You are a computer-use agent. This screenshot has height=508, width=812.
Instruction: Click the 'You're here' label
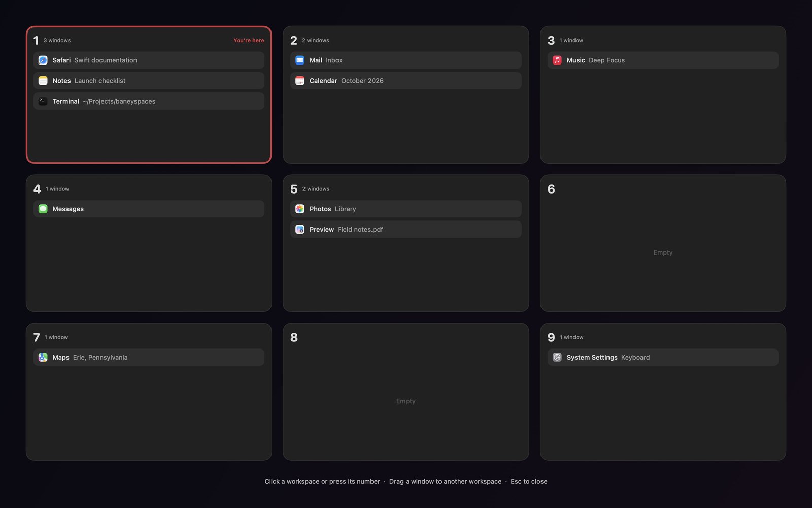pyautogui.click(x=249, y=40)
